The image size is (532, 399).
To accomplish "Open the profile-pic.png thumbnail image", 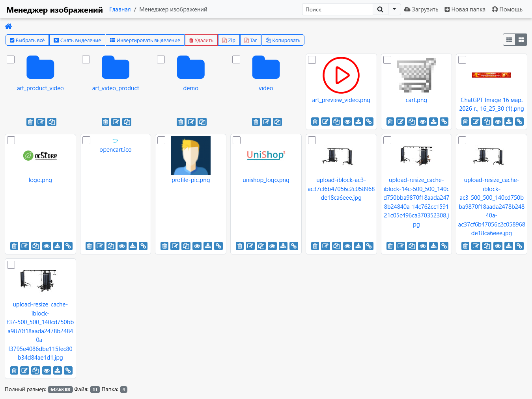I will tap(191, 156).
